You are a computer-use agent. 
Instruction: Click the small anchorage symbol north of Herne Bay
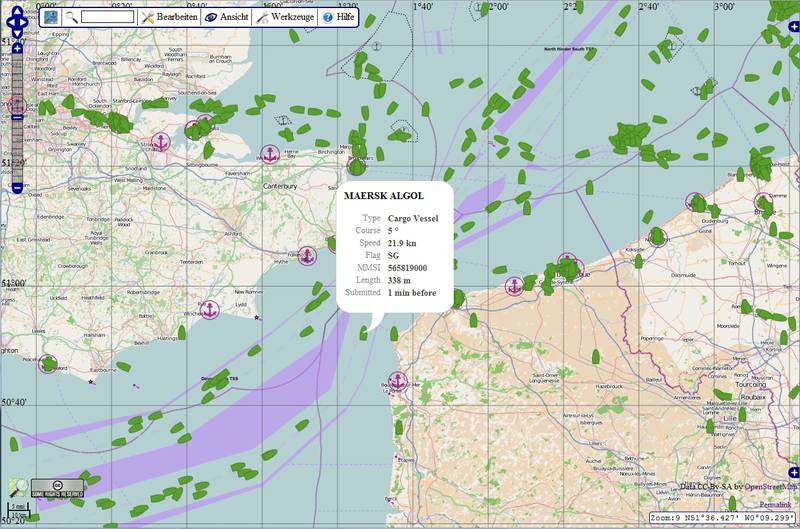pos(282,120)
